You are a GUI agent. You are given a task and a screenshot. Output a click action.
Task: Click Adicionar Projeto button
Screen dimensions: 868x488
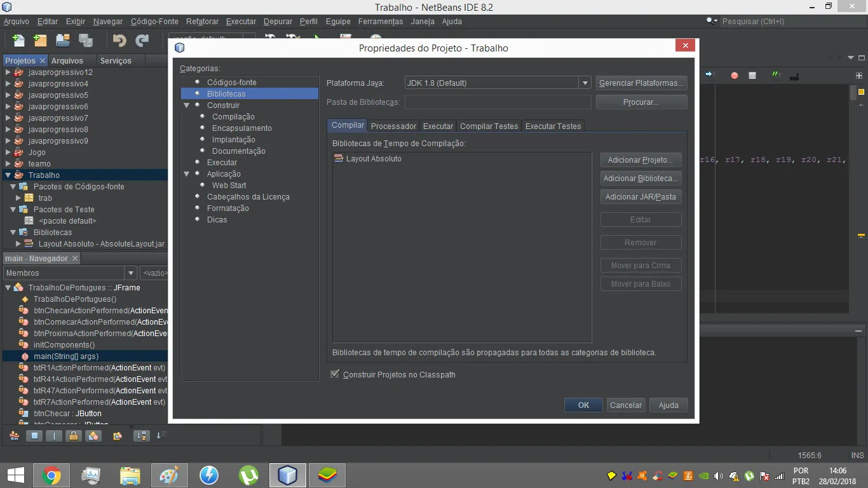click(x=641, y=159)
